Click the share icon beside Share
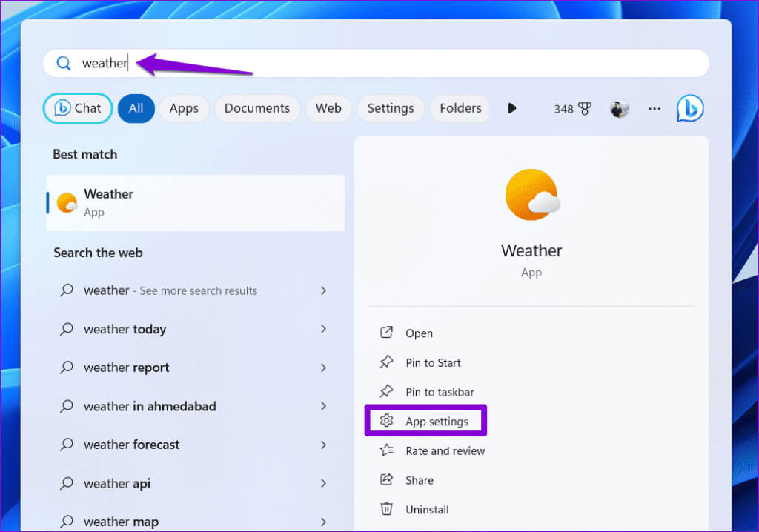759x532 pixels. (386, 479)
